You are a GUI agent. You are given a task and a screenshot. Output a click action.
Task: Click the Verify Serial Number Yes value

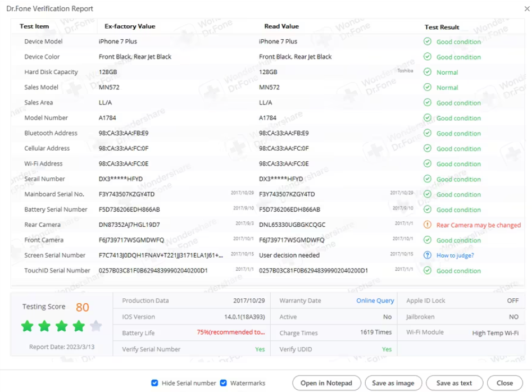click(x=260, y=349)
